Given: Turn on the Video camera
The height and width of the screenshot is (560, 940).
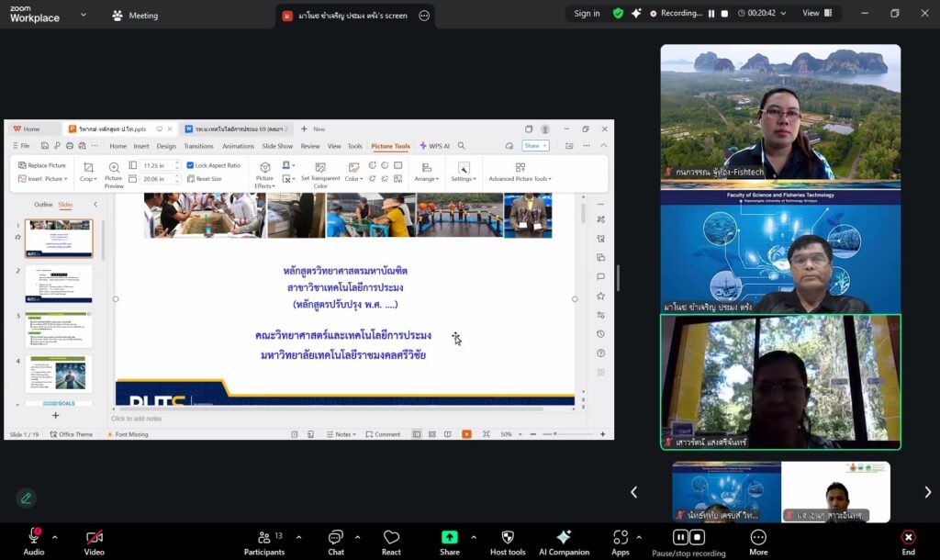Looking at the screenshot, I should (94, 538).
